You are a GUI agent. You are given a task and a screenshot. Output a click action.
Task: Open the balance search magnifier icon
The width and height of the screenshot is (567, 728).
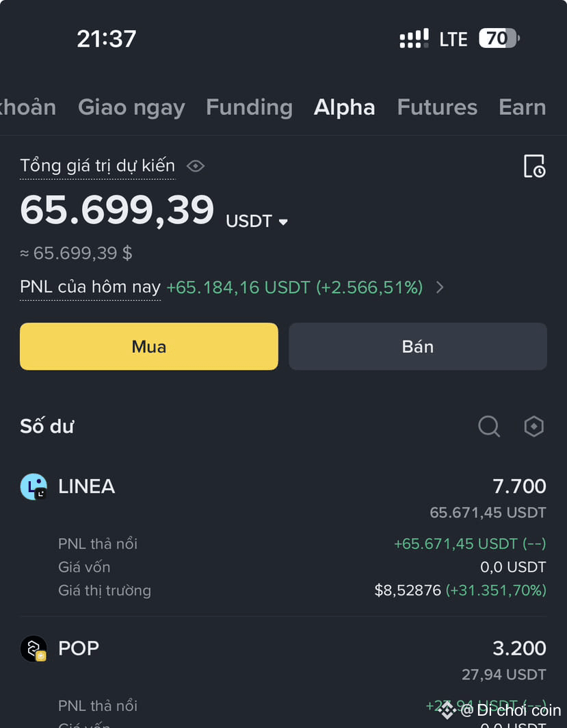[x=489, y=426]
